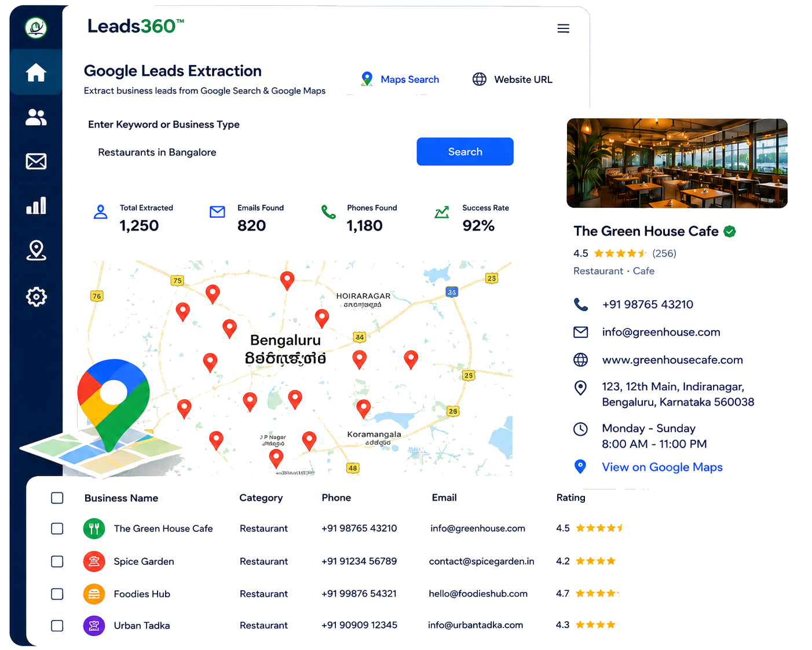812x650 pixels.
Task: Click the blue Search button
Action: pyautogui.click(x=465, y=152)
